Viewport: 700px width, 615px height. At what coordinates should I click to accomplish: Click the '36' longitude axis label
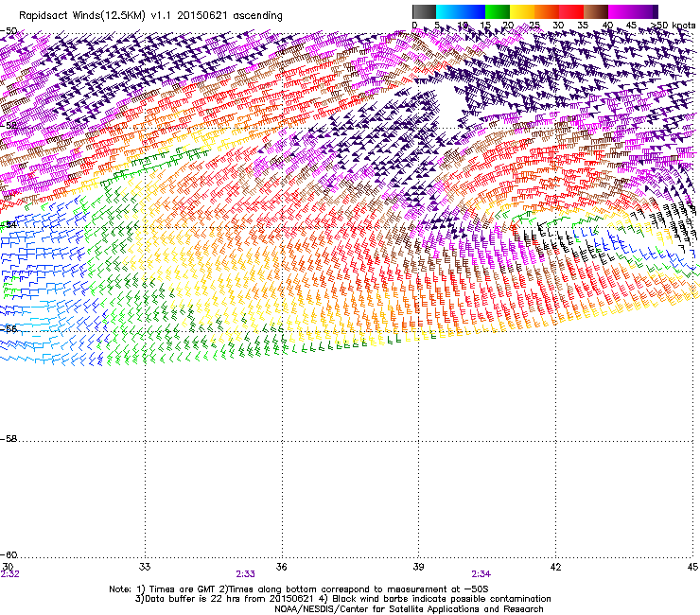click(281, 567)
